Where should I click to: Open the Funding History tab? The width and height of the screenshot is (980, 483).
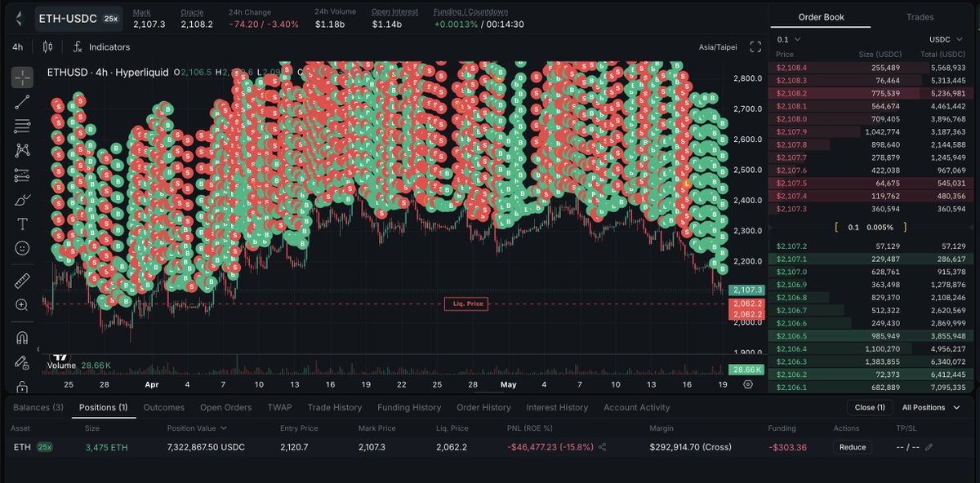pyautogui.click(x=409, y=407)
